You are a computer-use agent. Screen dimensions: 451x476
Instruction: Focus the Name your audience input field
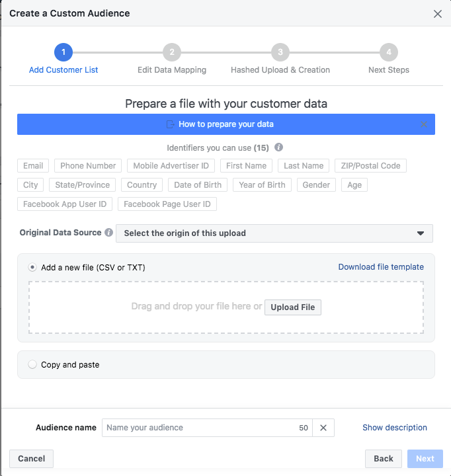200,428
